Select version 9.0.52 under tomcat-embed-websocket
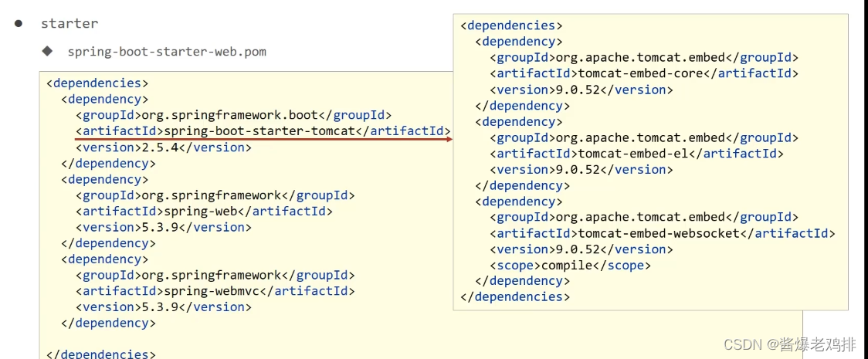 coord(581,249)
